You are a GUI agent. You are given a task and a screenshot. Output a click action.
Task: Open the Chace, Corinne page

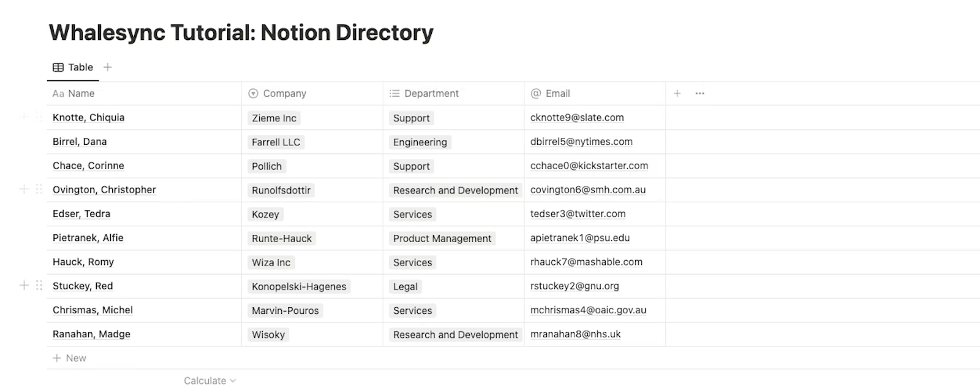88,166
